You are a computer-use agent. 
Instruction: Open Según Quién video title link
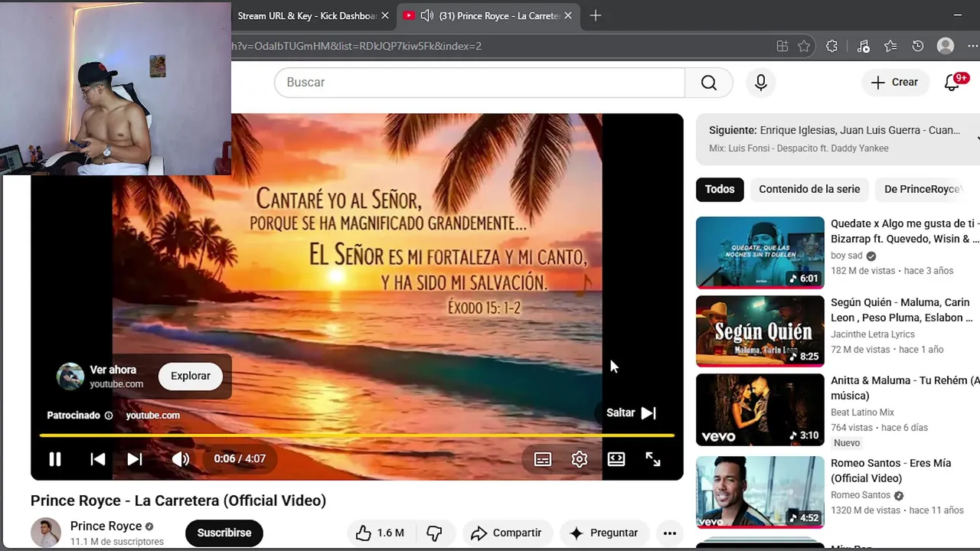(903, 310)
